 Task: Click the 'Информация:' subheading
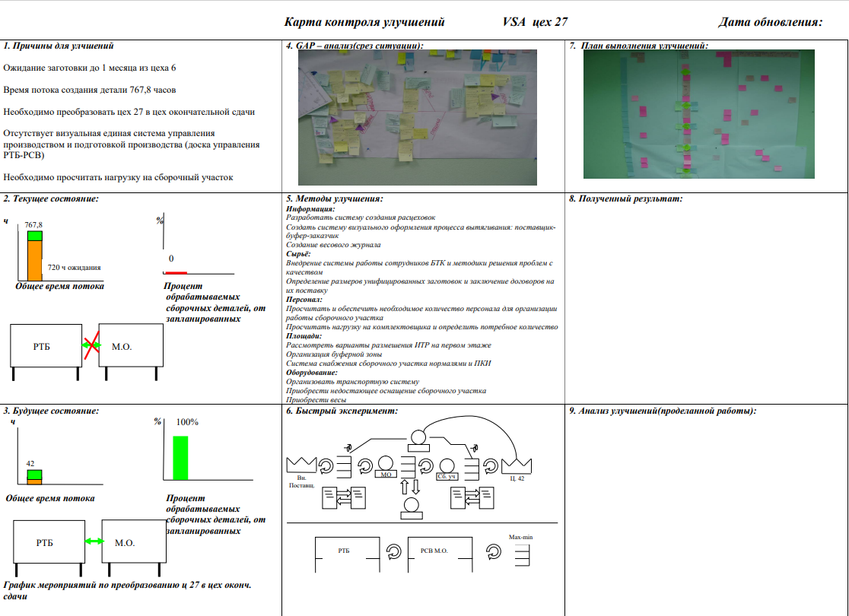click(x=311, y=209)
